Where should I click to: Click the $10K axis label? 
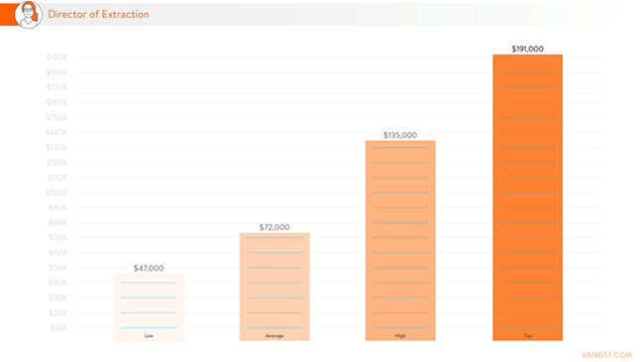point(58,328)
